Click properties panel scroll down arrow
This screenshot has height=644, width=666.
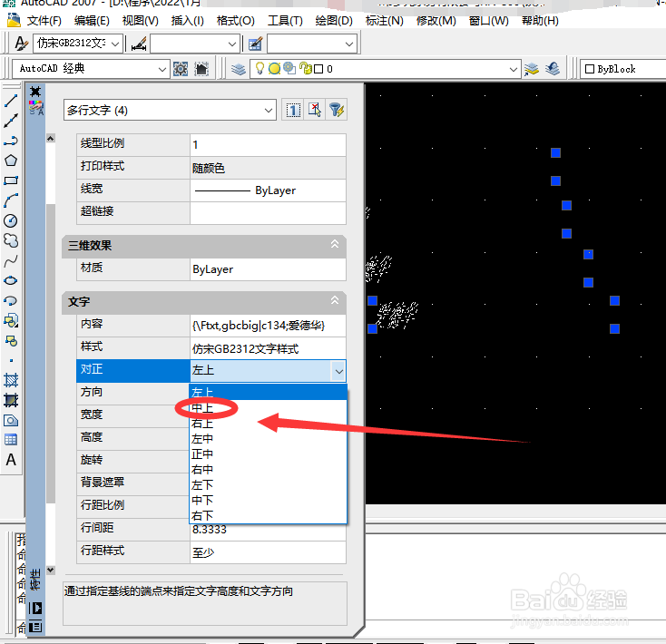pos(51,570)
